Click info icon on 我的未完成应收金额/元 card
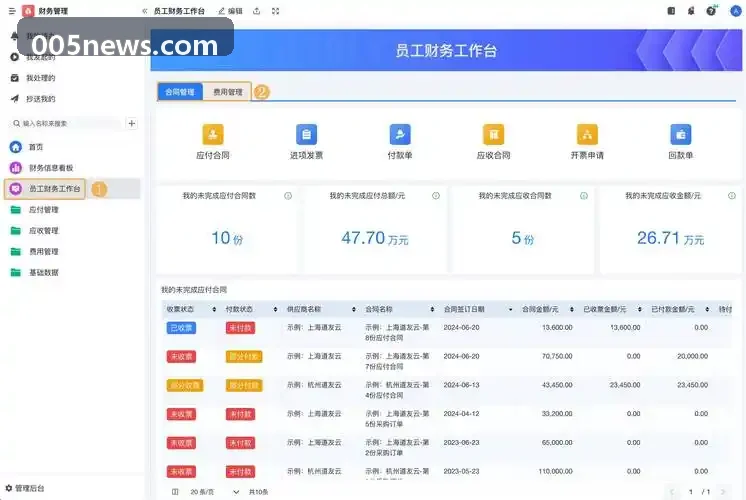This screenshot has width=746, height=500. point(732,196)
